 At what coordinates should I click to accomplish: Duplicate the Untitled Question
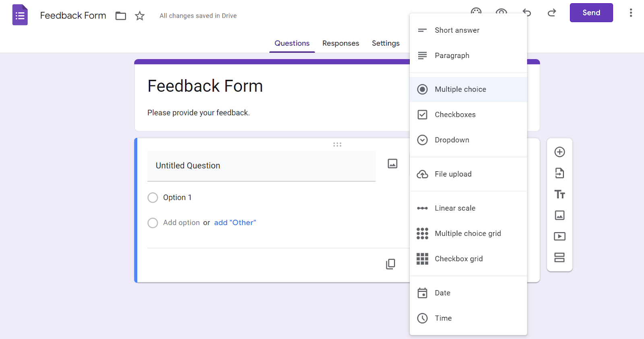pyautogui.click(x=390, y=264)
